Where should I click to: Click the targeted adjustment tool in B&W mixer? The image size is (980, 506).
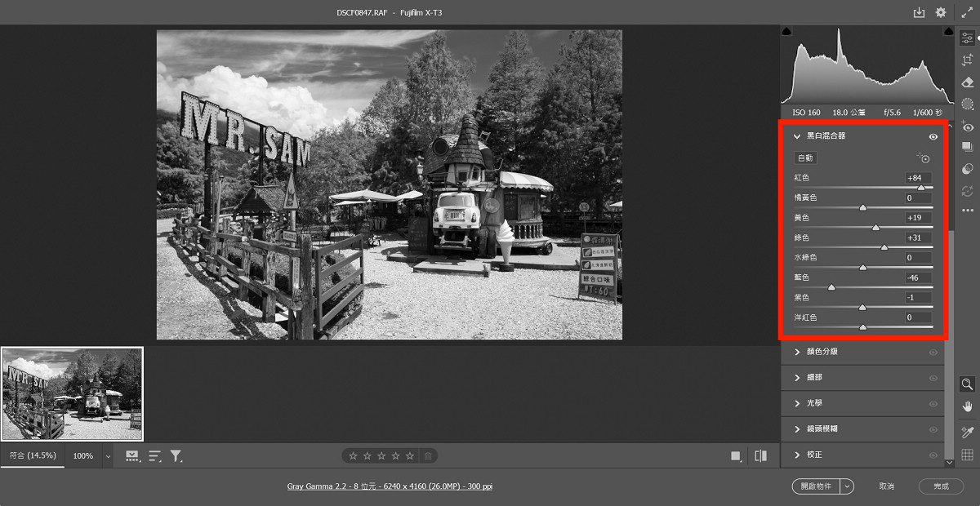[x=924, y=158]
